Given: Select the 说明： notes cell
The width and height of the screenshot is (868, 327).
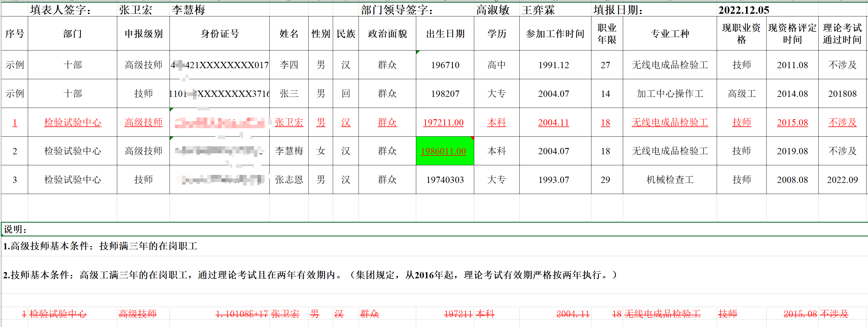Looking at the screenshot, I should pos(435,229).
